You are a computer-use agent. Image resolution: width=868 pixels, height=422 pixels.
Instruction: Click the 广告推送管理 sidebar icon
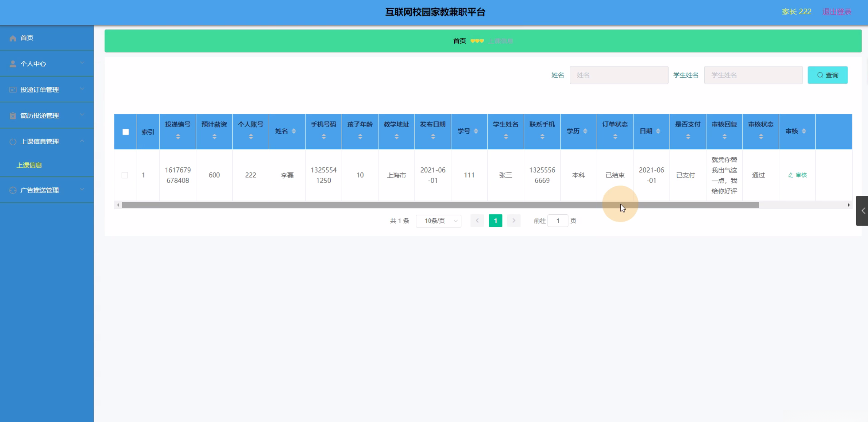[13, 190]
